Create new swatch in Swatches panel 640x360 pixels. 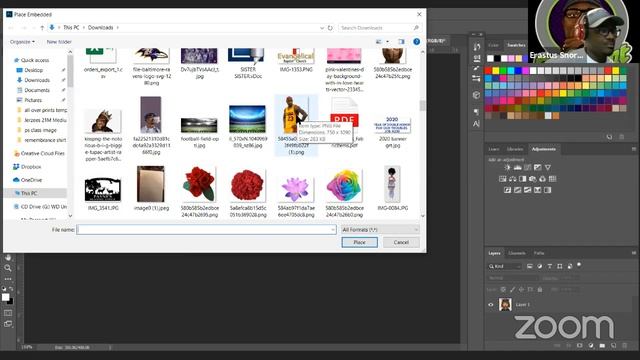(609, 137)
